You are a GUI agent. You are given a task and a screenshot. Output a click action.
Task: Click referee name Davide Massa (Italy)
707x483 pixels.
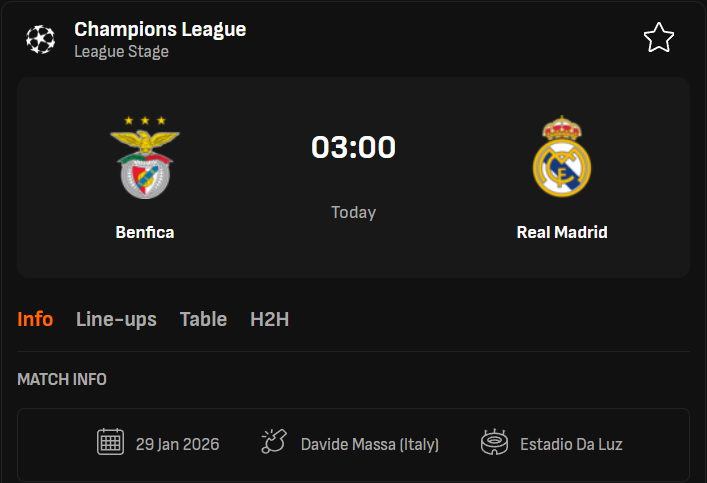click(x=370, y=444)
